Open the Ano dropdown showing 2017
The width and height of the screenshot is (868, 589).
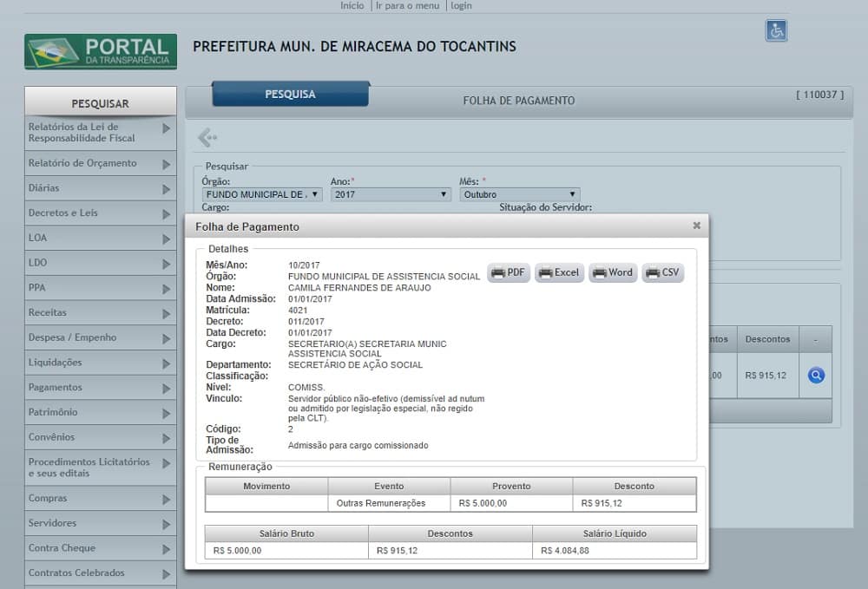tap(390, 195)
